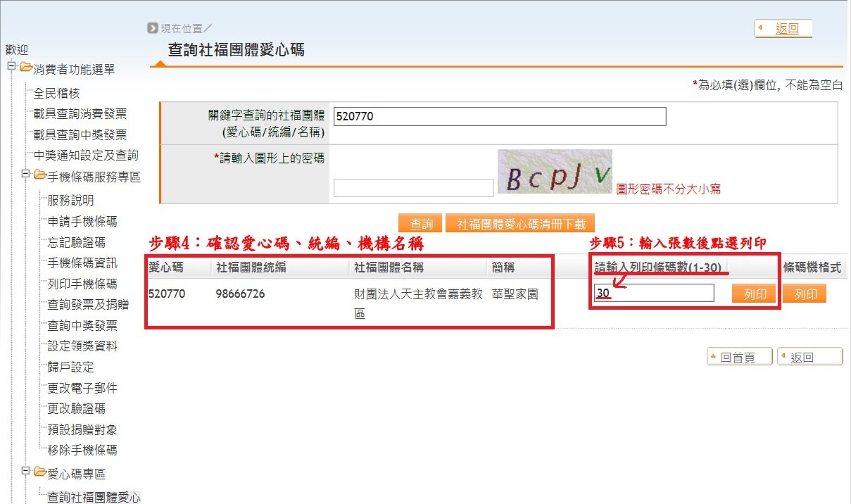Focus the captcha password input field
Viewport: 851px width, 504px height.
(x=413, y=188)
